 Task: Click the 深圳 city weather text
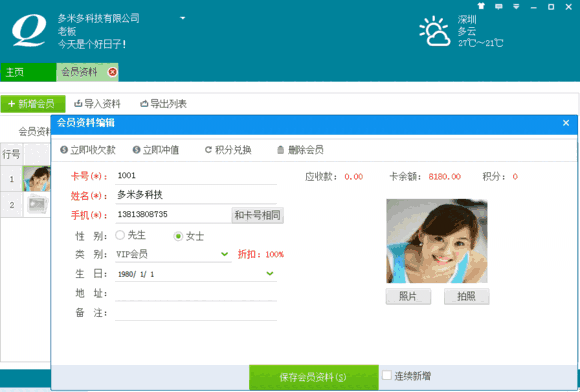[467, 19]
